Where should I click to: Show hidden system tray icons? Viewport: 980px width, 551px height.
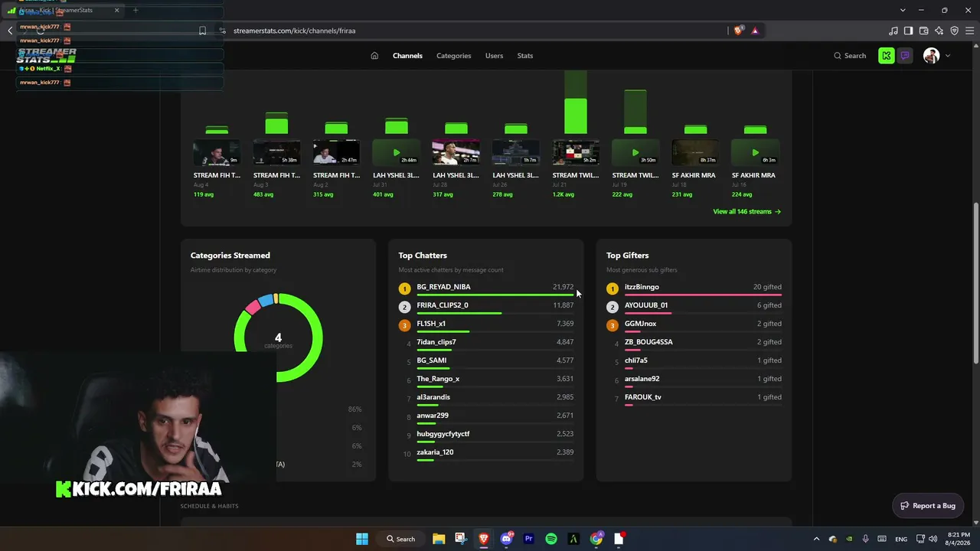[816, 539]
